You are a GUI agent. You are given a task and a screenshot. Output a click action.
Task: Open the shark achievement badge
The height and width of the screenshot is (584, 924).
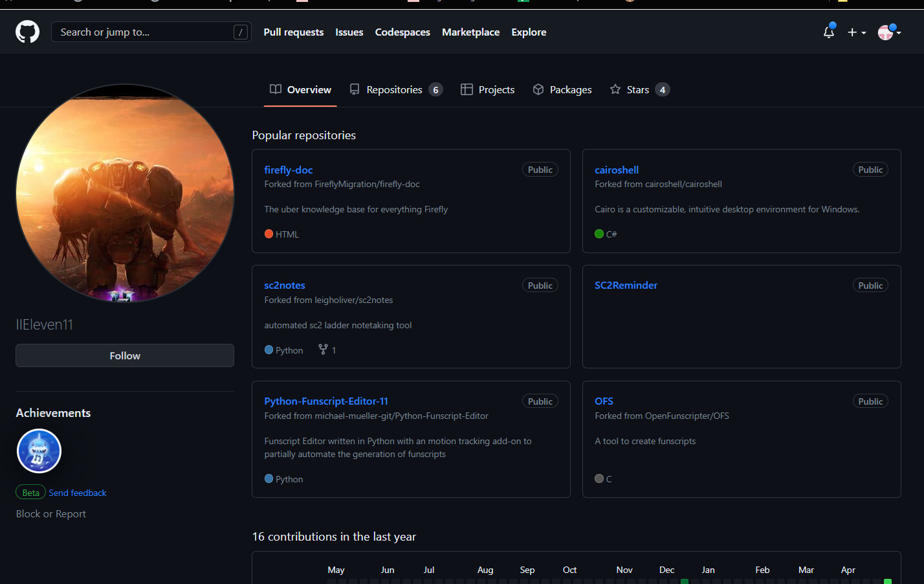(39, 451)
